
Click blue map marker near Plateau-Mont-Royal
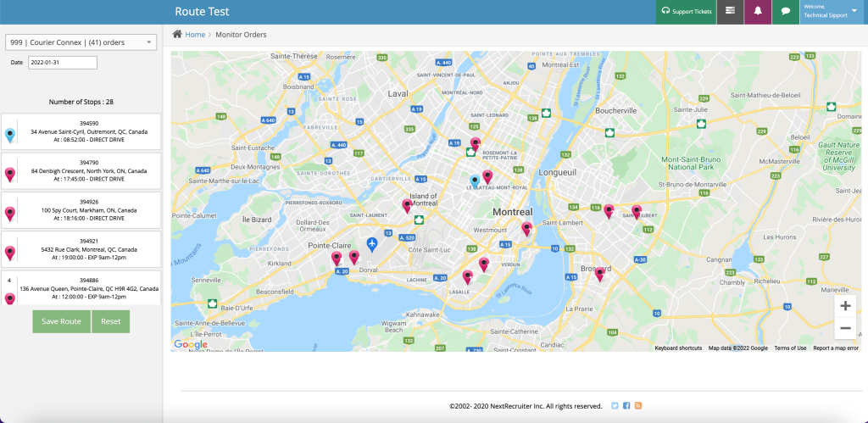(475, 181)
